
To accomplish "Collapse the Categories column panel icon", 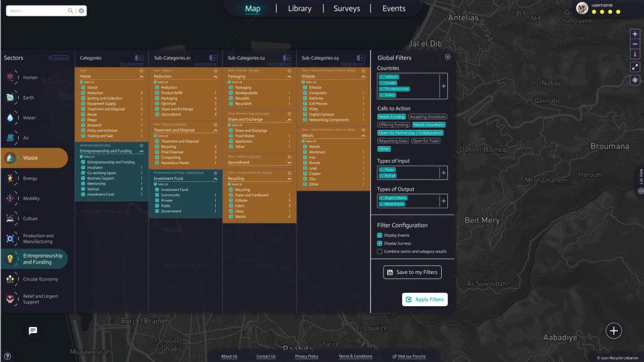I will tap(139, 58).
